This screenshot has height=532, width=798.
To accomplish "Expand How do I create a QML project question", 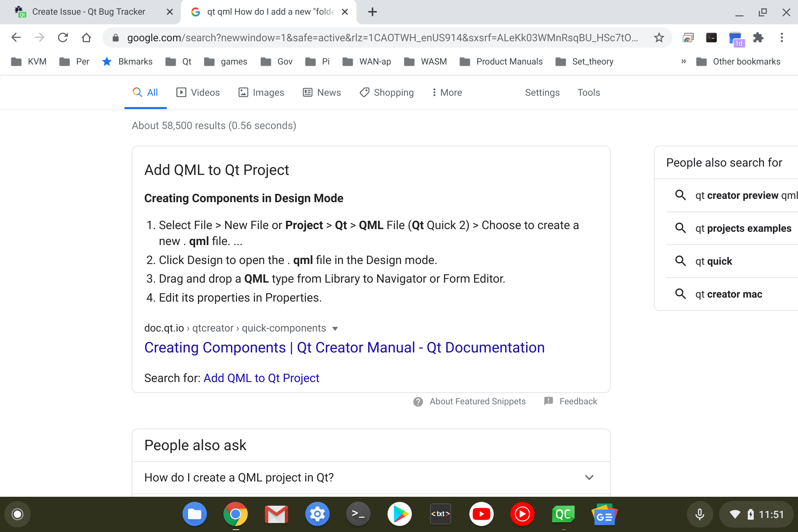I will [371, 477].
